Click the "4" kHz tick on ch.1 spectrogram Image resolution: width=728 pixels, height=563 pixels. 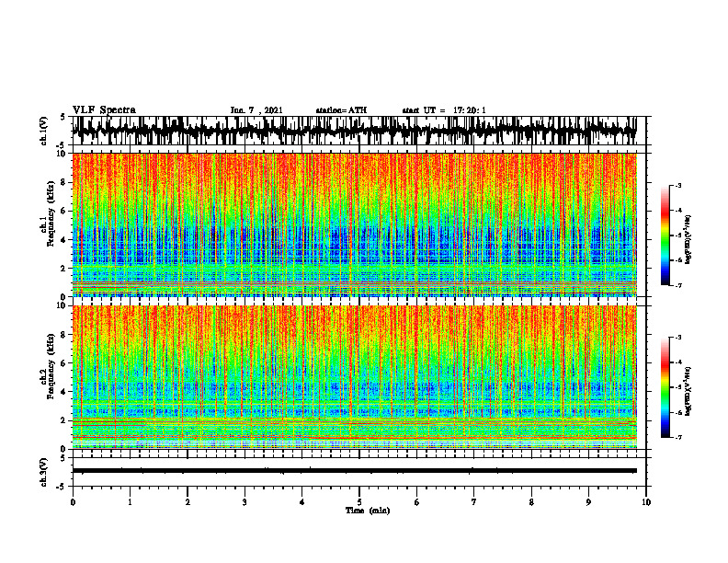pyautogui.click(x=64, y=240)
